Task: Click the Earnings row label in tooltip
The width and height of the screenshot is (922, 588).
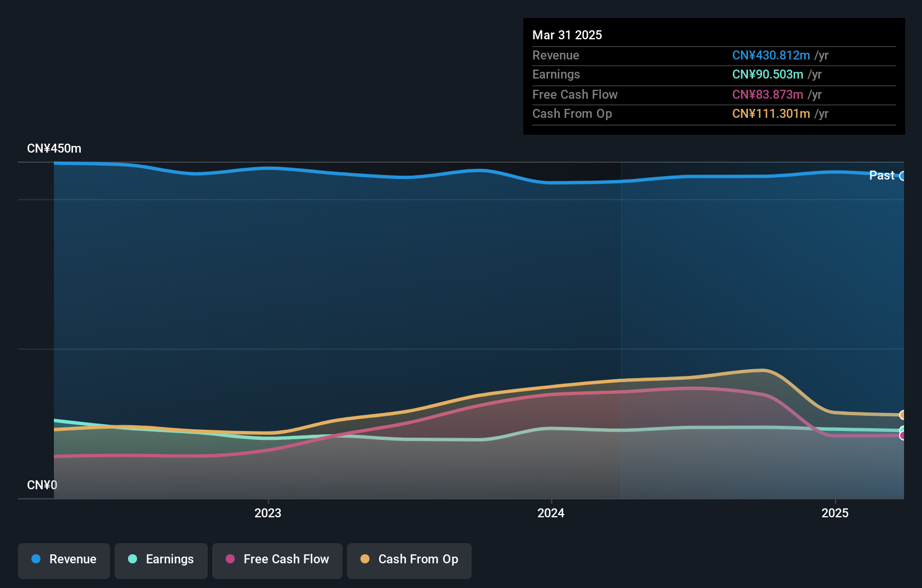Action: pyautogui.click(x=556, y=74)
